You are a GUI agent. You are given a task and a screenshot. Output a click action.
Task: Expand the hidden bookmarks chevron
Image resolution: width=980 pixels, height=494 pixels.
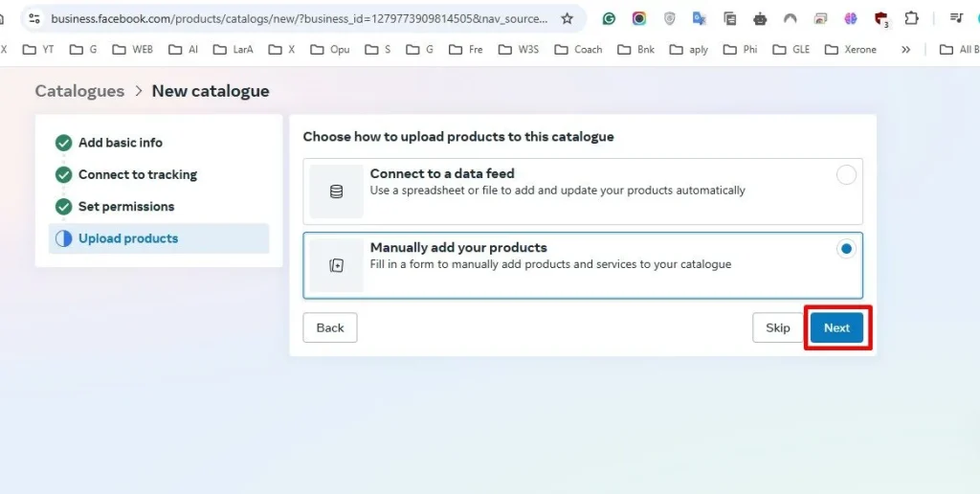[x=905, y=50]
